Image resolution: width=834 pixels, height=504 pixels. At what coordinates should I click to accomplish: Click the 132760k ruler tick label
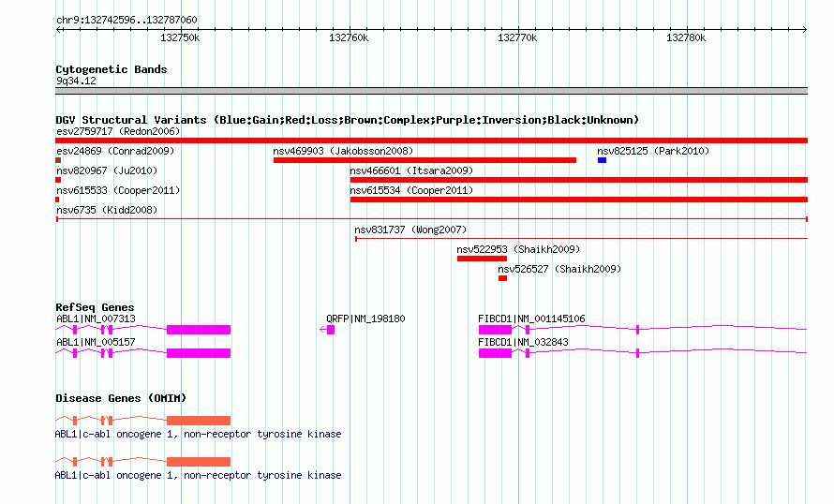349,37
